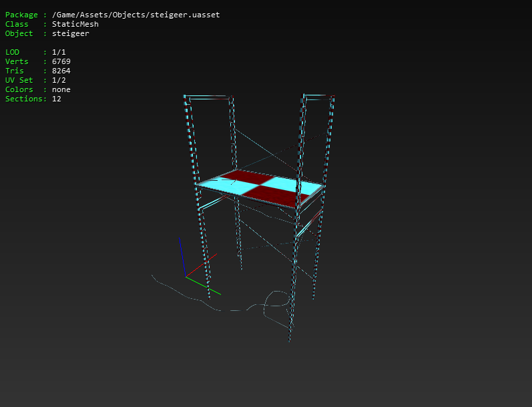Image resolution: width=532 pixels, height=407 pixels.
Task: Click the Verts label
Action: 17,61
